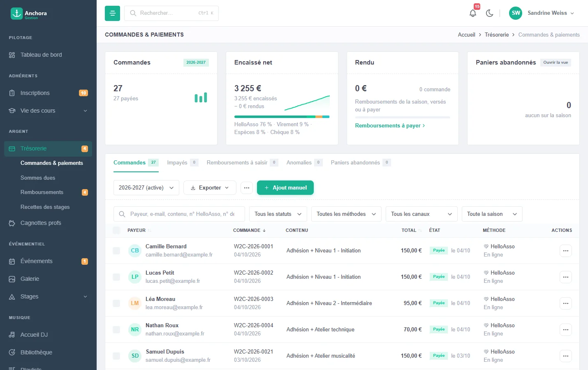Open Galerie in the sidebar
The width and height of the screenshot is (588, 370).
tap(48, 279)
